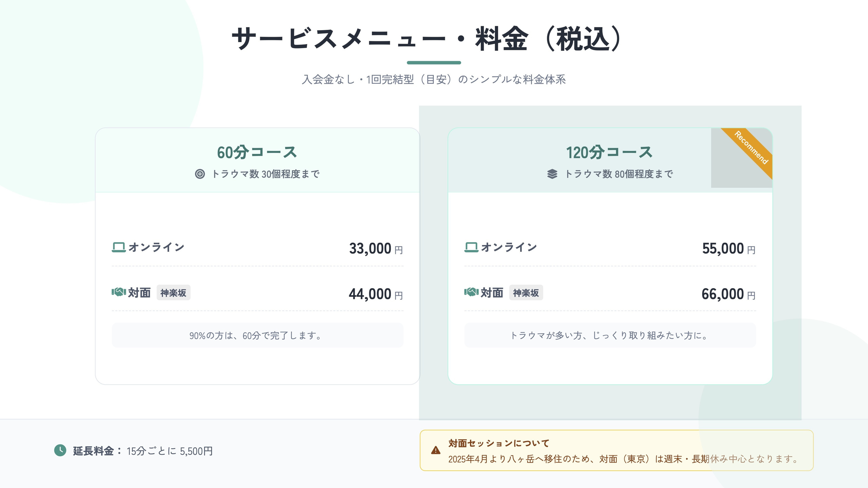Click the green underline below the title
The height and width of the screenshot is (488, 868).
pos(434,63)
